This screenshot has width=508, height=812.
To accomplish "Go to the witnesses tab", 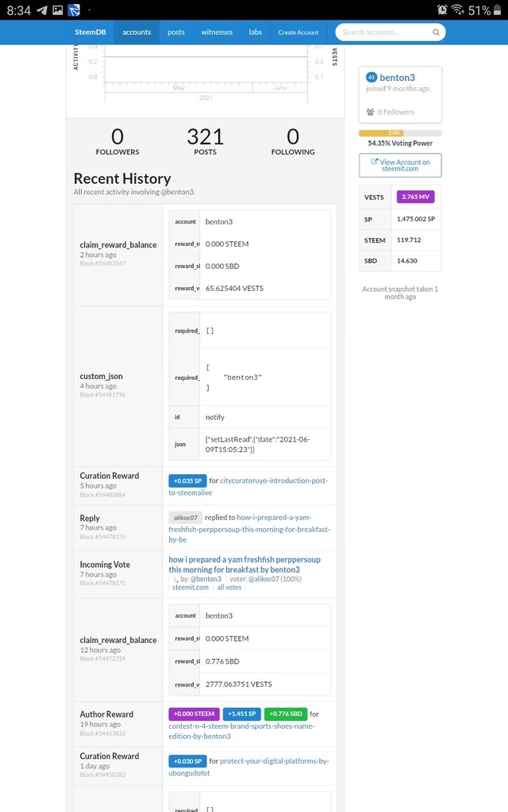I will (x=217, y=33).
